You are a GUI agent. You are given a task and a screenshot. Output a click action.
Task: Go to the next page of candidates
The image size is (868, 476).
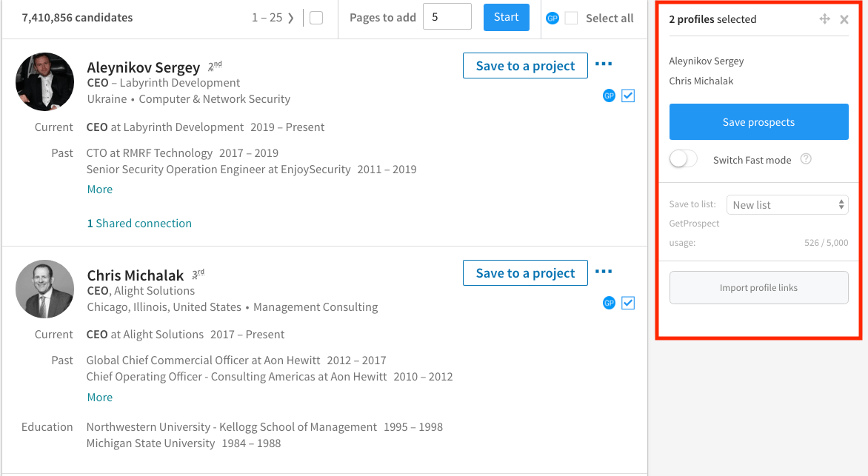[290, 18]
